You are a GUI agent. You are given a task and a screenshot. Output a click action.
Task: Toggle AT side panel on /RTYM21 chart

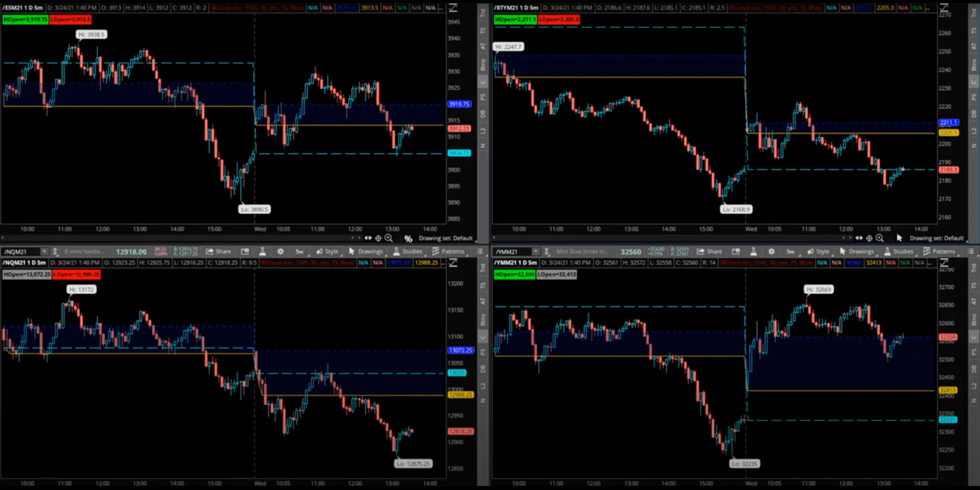974,47
